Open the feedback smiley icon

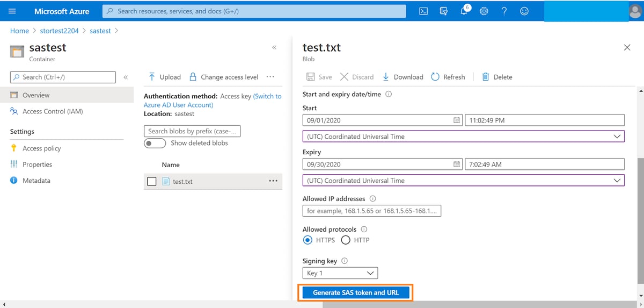point(524,11)
